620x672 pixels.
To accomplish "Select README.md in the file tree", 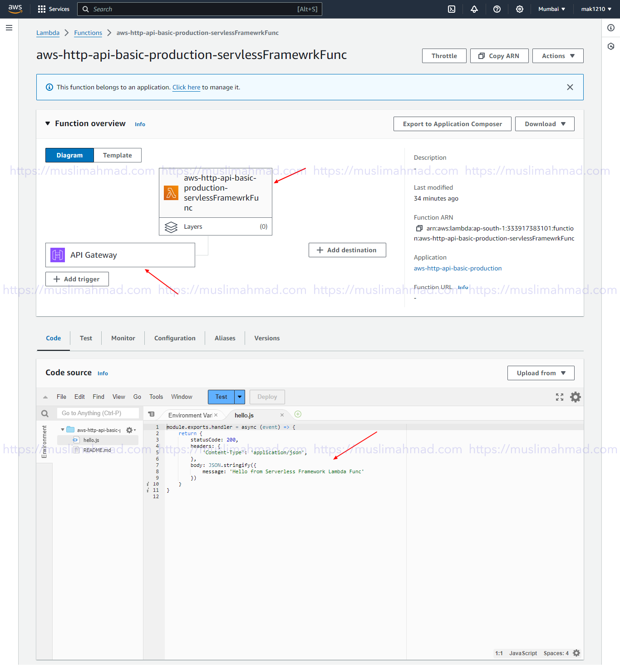I will pyautogui.click(x=97, y=450).
